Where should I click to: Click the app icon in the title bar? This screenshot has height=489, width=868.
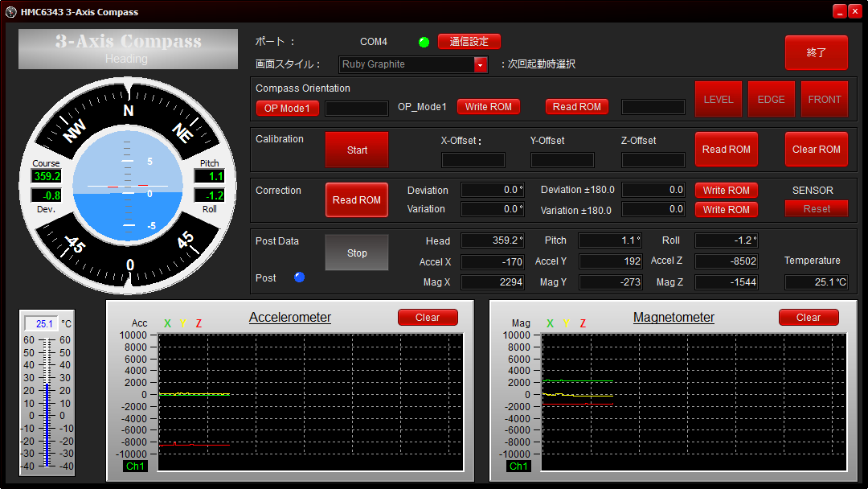[x=11, y=11]
